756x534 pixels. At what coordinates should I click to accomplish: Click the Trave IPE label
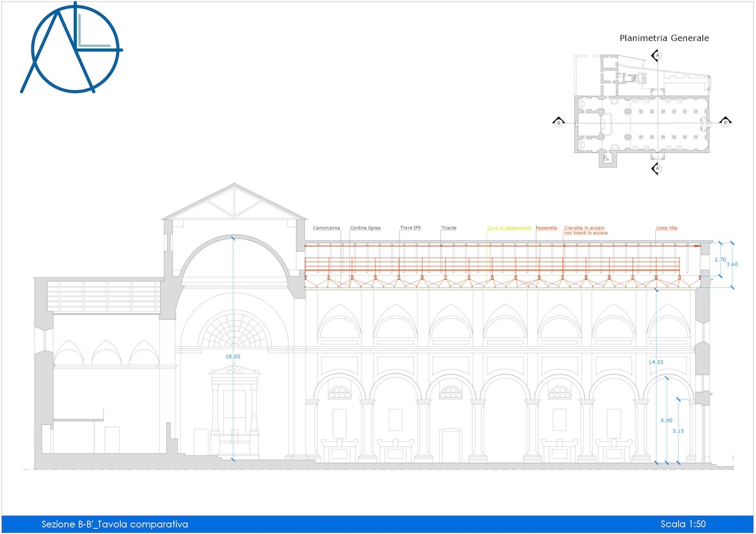tap(410, 228)
